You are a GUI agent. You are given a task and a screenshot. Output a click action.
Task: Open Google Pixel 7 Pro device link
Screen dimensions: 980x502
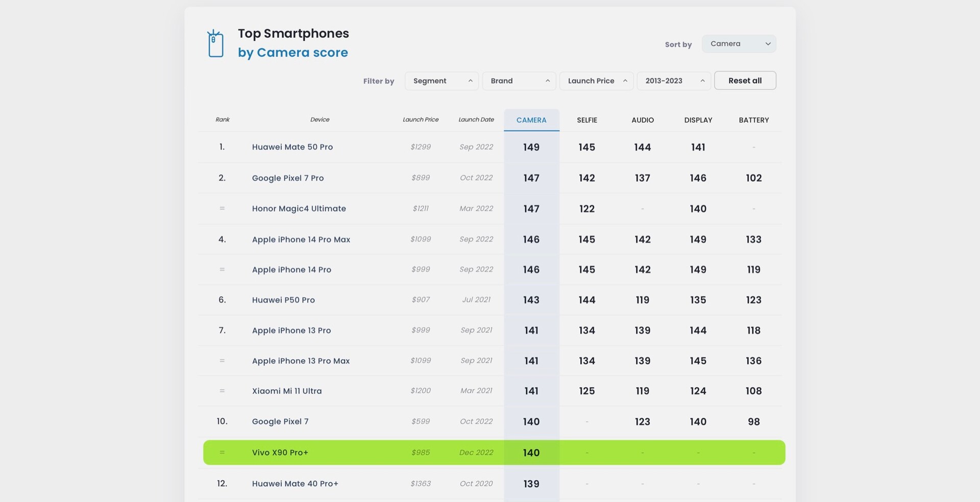(x=288, y=178)
